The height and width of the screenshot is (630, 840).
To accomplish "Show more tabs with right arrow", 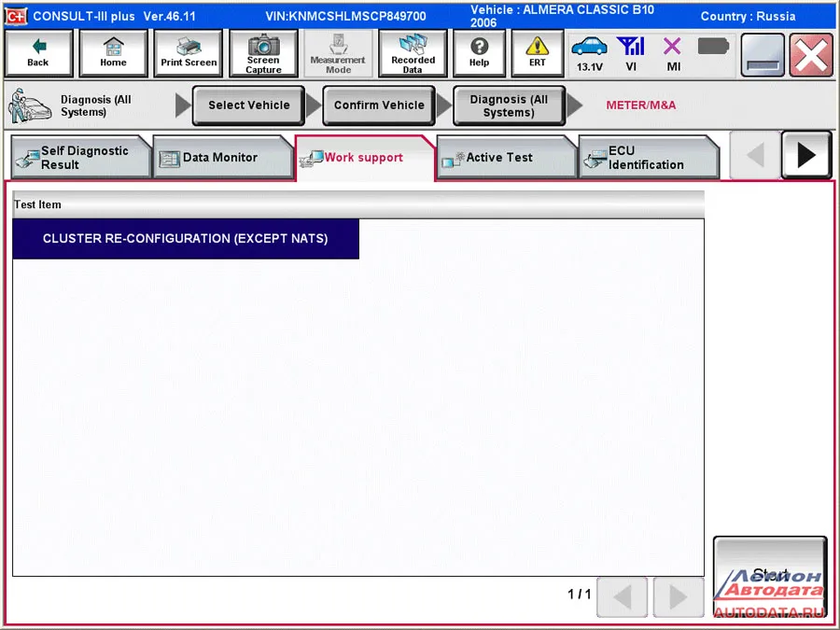I will click(806, 155).
